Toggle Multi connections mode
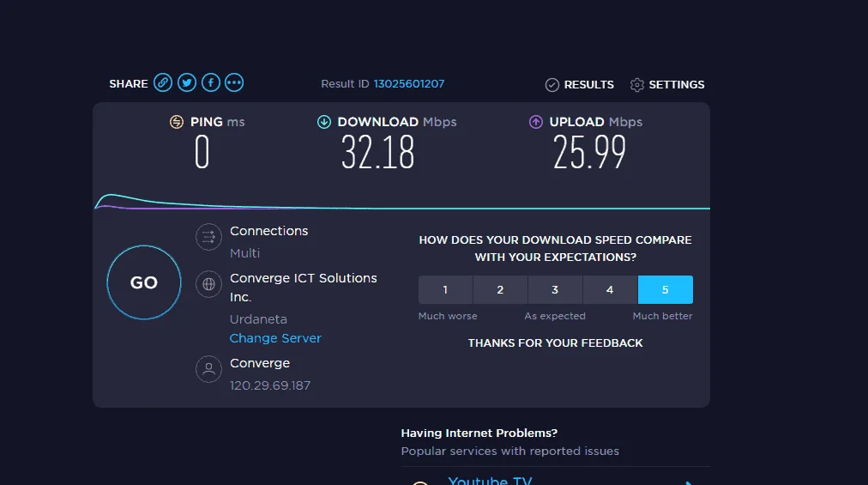 (x=244, y=253)
